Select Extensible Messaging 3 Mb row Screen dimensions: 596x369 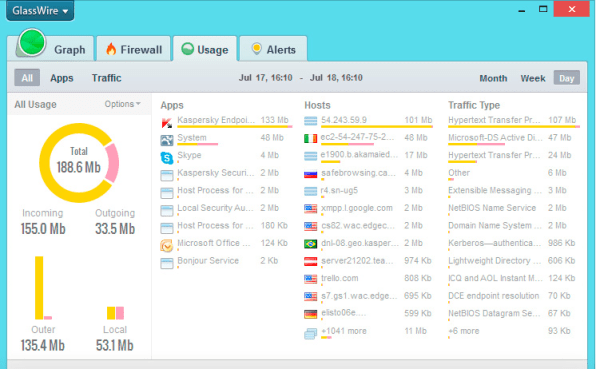pyautogui.click(x=514, y=192)
